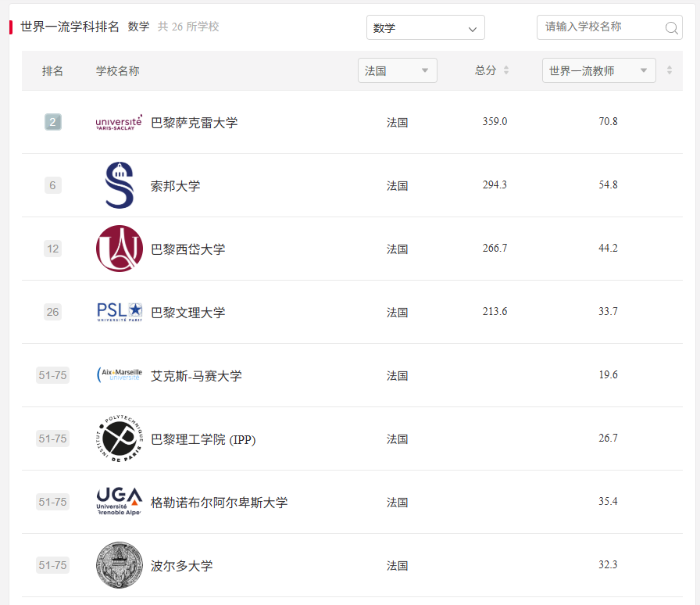Click the magnifier search icon

coord(670,27)
